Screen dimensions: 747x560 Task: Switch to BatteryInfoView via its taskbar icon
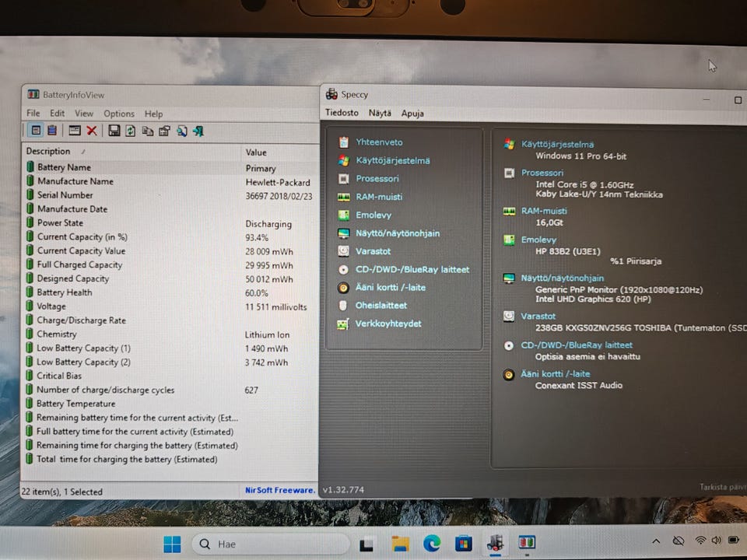pos(527,542)
